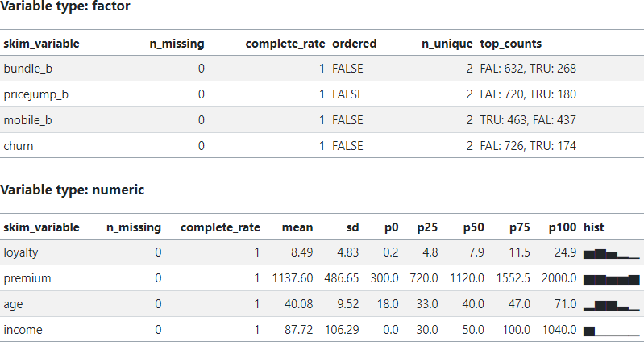Select the churn variable name
Image resolution: width=644 pixels, height=342 pixels.
pyautogui.click(x=19, y=146)
